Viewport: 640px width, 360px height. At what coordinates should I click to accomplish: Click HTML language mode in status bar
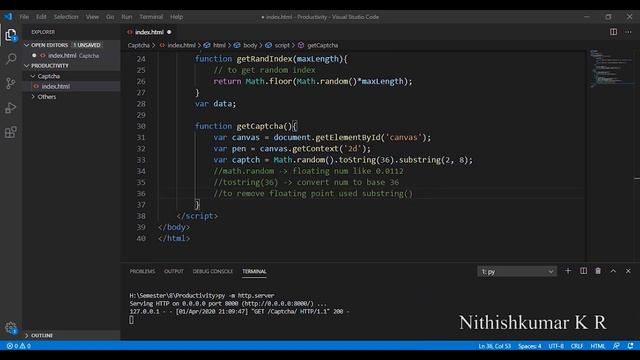pos(598,346)
